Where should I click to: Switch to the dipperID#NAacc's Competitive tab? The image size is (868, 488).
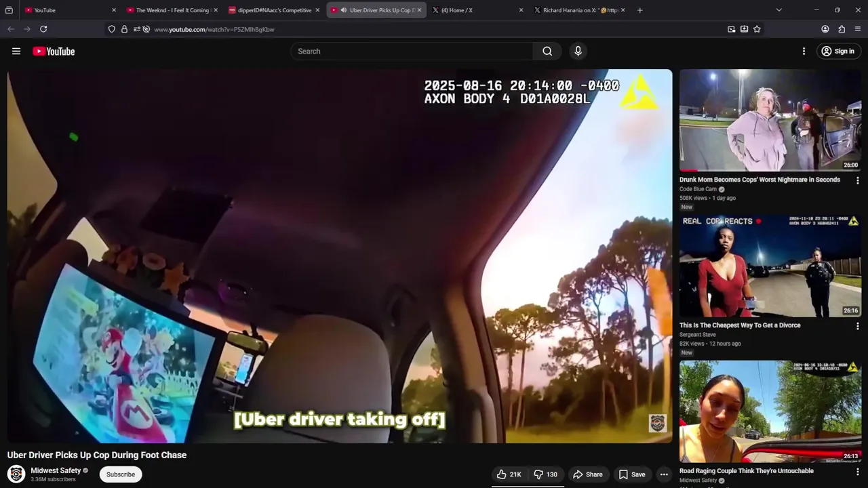tap(275, 10)
